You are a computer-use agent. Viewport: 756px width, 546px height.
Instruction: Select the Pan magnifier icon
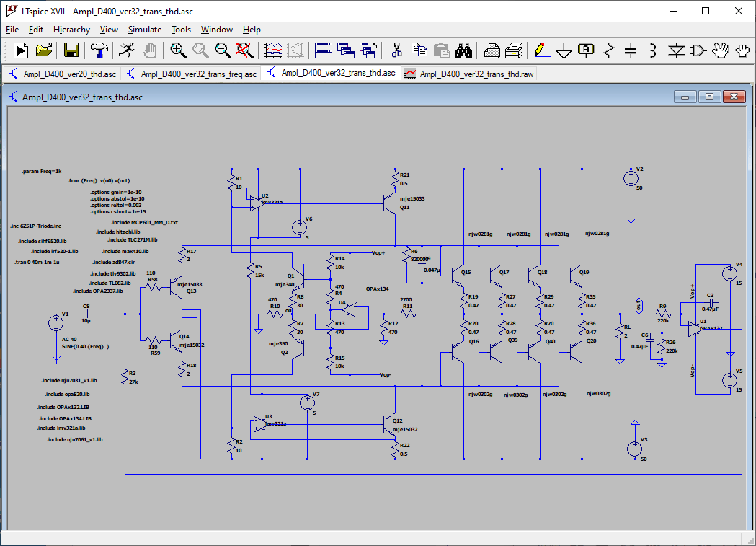tap(200, 50)
